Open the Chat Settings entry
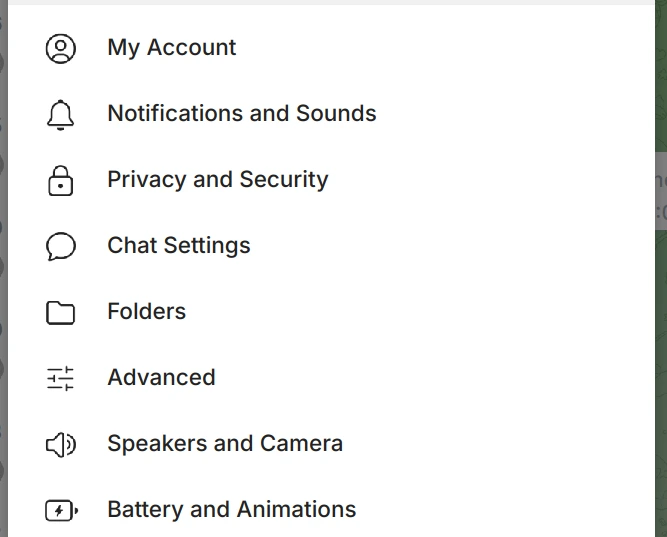667x537 pixels. (331, 246)
